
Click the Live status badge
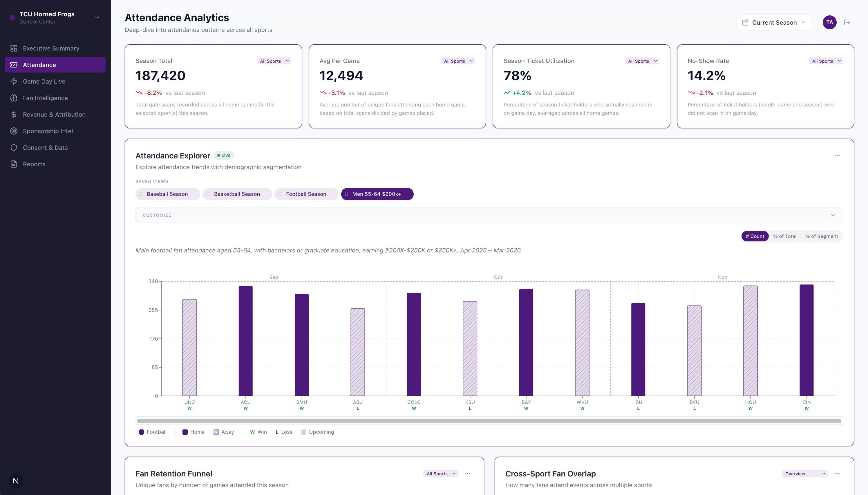point(224,155)
